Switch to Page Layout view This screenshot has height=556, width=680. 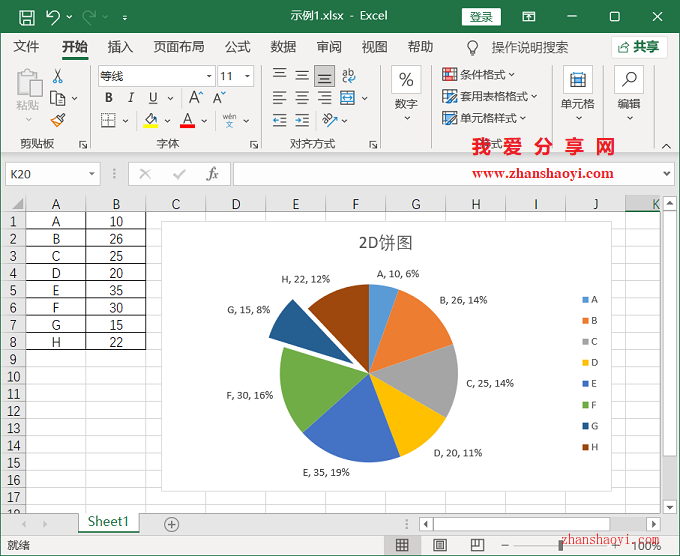[440, 545]
